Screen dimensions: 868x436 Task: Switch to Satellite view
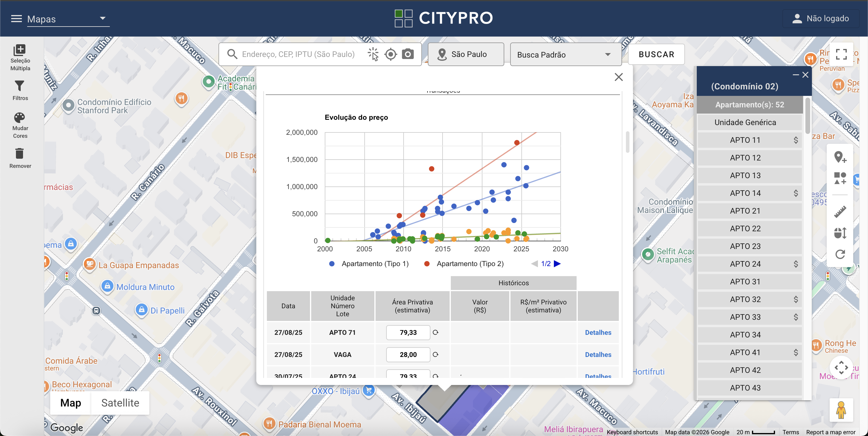tap(120, 403)
